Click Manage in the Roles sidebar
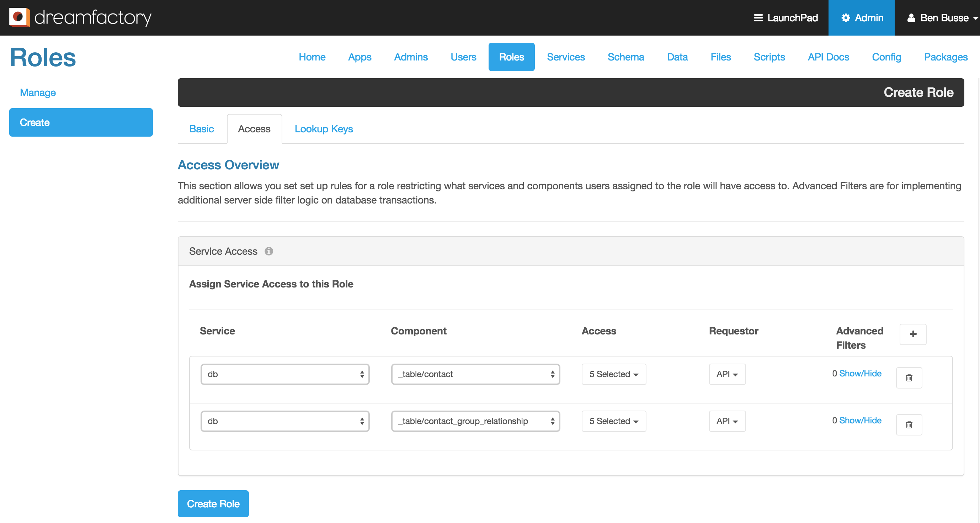Screen dimensions: 980x523 click(x=38, y=93)
